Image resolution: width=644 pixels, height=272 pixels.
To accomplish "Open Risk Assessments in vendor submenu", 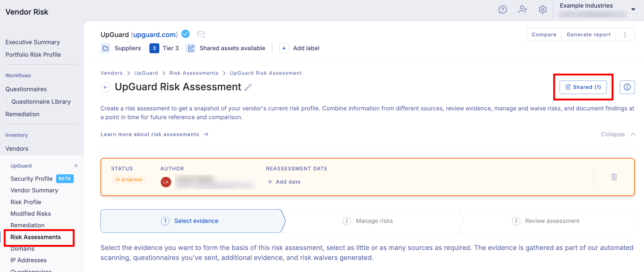I will 35,237.
